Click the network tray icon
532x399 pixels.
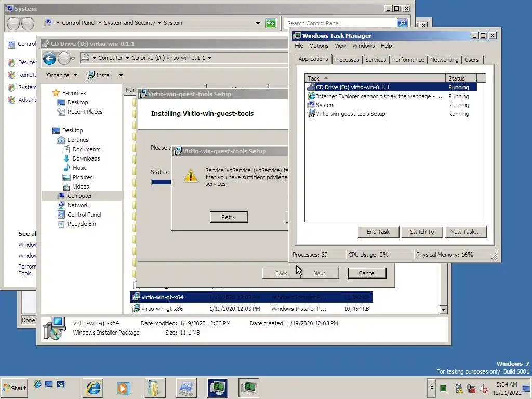tap(471, 389)
